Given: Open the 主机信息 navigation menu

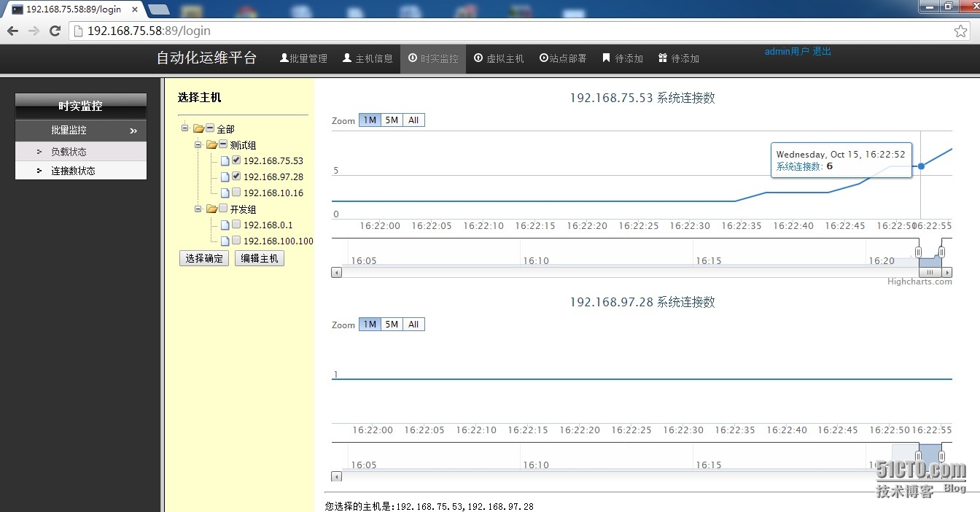Looking at the screenshot, I should [x=367, y=58].
